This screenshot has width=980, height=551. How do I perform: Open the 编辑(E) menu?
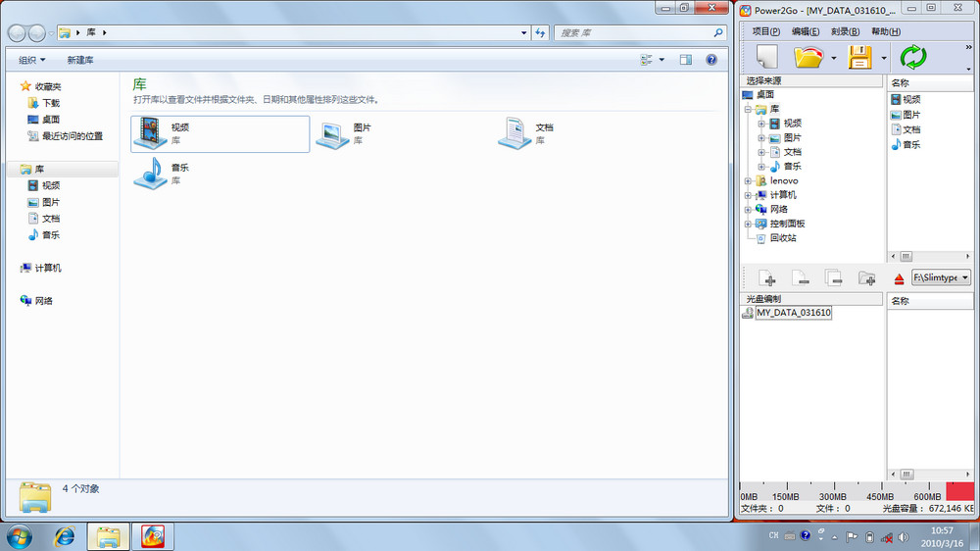click(x=806, y=31)
